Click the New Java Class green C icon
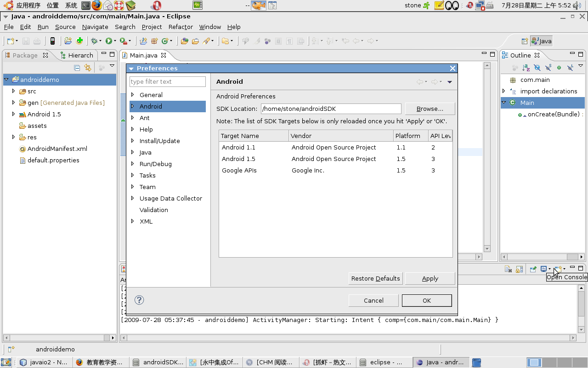The image size is (588, 368). tap(164, 41)
